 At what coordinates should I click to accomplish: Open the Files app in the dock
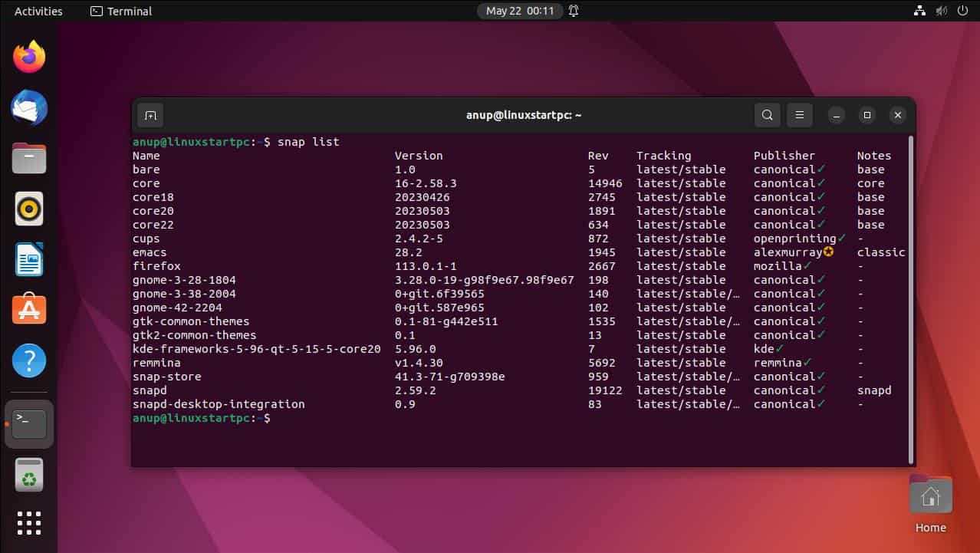tap(28, 158)
